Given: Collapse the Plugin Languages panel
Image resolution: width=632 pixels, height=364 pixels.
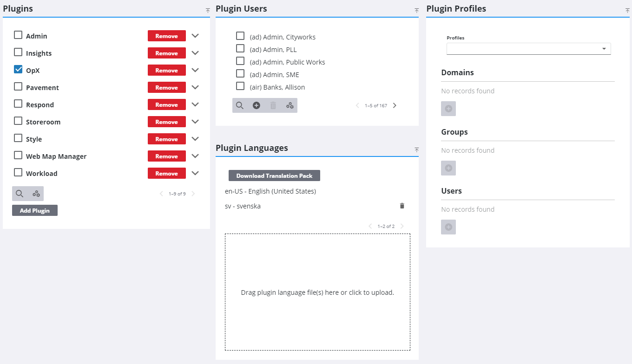Looking at the screenshot, I should tap(416, 149).
